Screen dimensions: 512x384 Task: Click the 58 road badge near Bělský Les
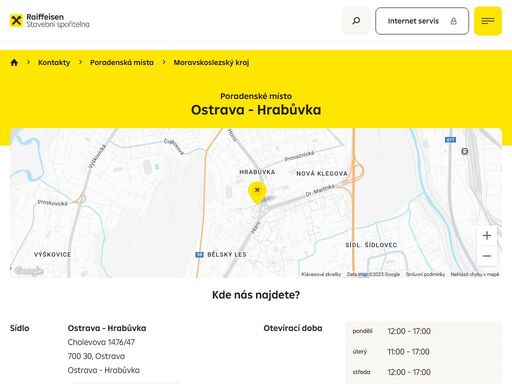click(x=199, y=255)
